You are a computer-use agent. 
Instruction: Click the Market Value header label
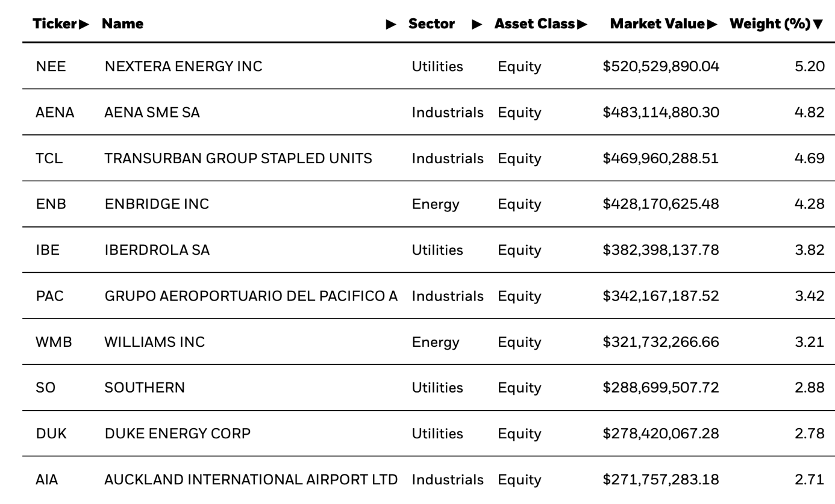(x=657, y=24)
